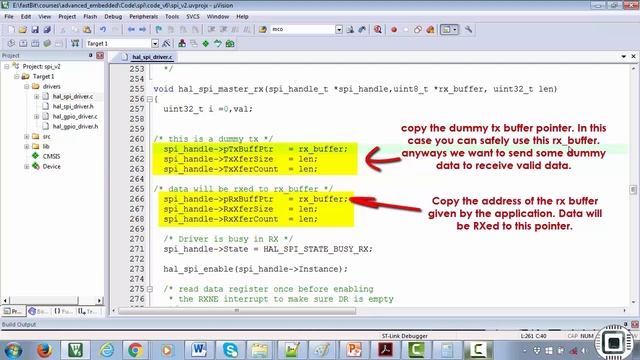Open Chrome from the taskbar
The width and height of the screenshot is (640, 360).
pos(136,350)
